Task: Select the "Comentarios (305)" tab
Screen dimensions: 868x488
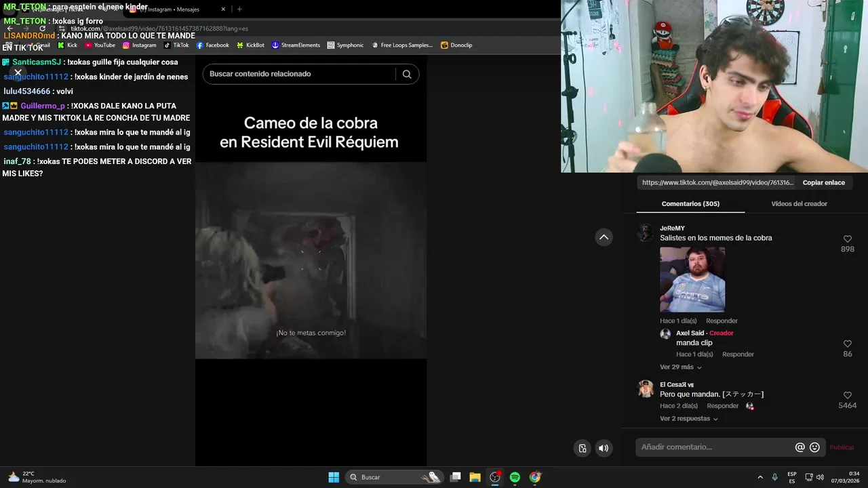Action: tap(690, 203)
